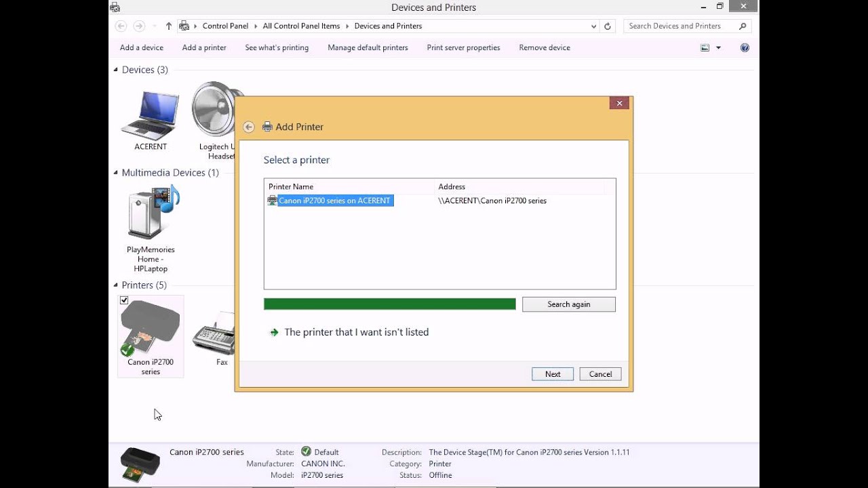868x488 pixels.
Task: Click the green Default status check icon
Action: click(x=306, y=451)
